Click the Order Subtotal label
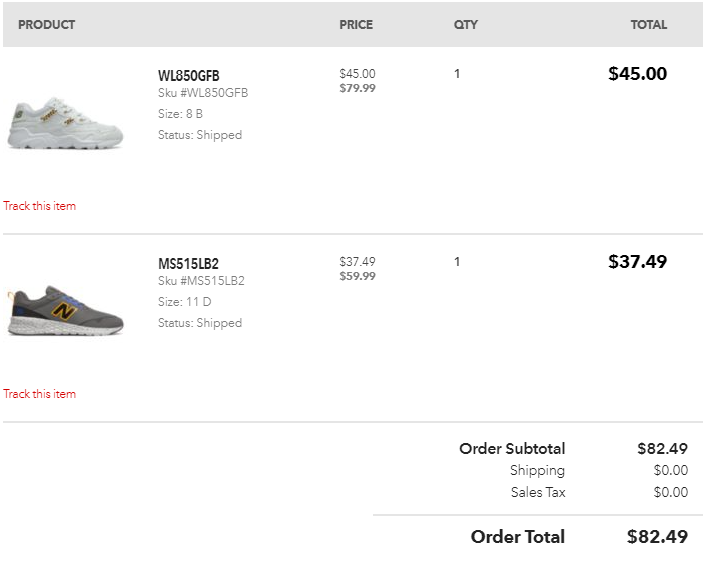The image size is (712, 572). 512,449
